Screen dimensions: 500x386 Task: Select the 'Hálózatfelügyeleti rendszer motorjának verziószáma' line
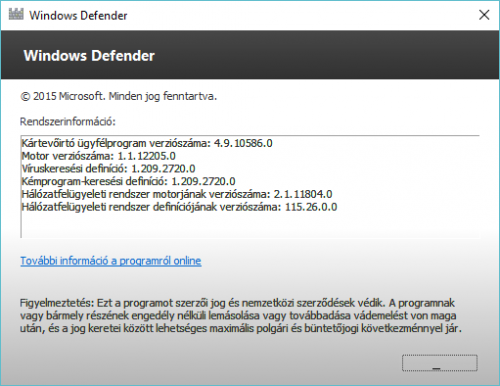(177, 194)
